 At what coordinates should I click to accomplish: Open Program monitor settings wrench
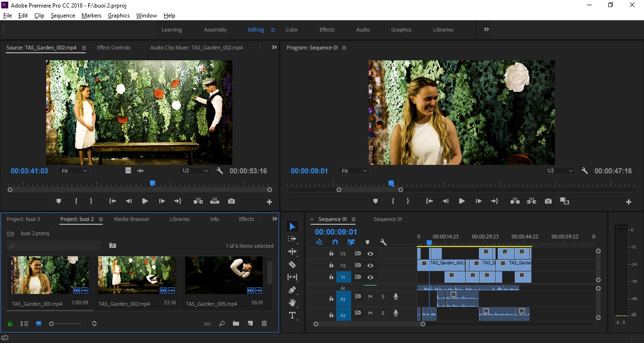pos(585,171)
